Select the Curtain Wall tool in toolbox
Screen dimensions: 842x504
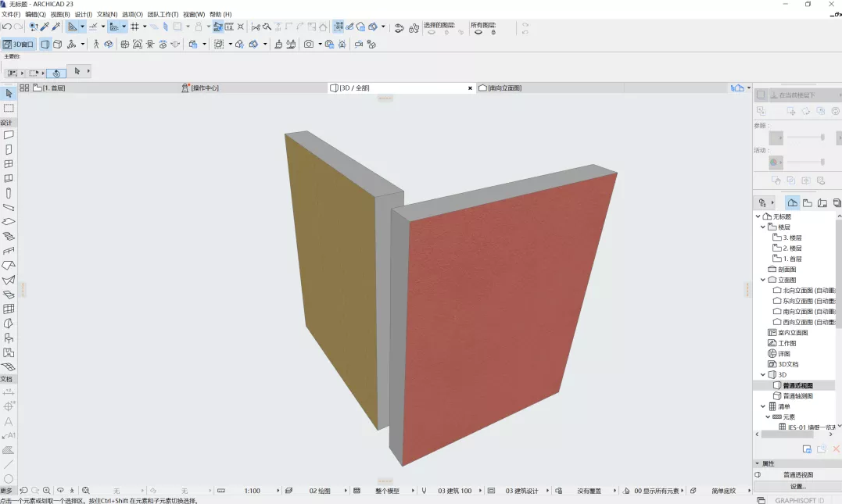click(x=9, y=309)
